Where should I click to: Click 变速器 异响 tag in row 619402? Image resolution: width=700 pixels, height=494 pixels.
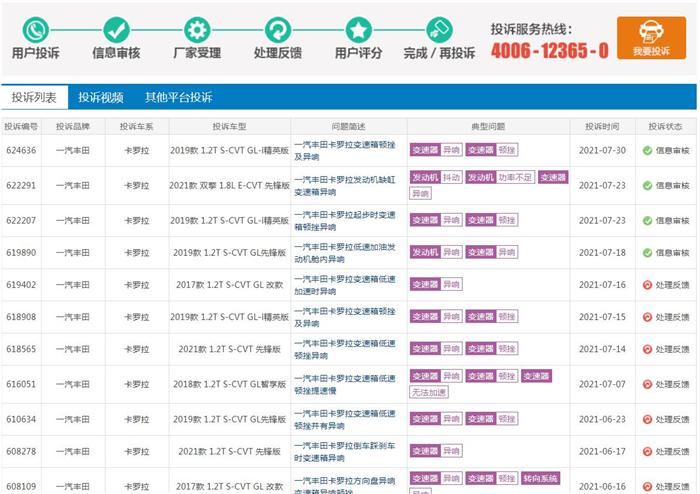pyautogui.click(x=436, y=284)
